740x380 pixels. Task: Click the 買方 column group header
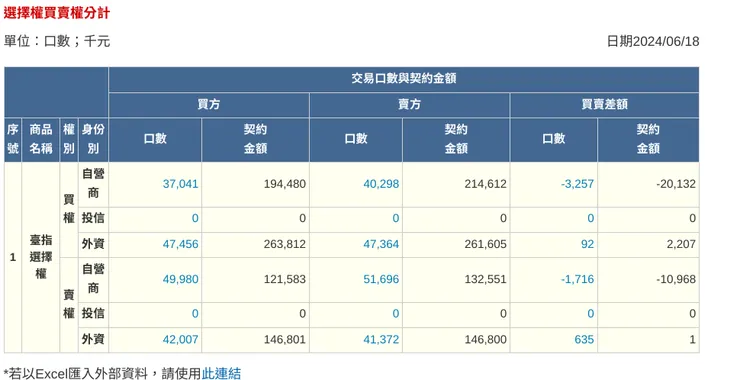coord(209,105)
